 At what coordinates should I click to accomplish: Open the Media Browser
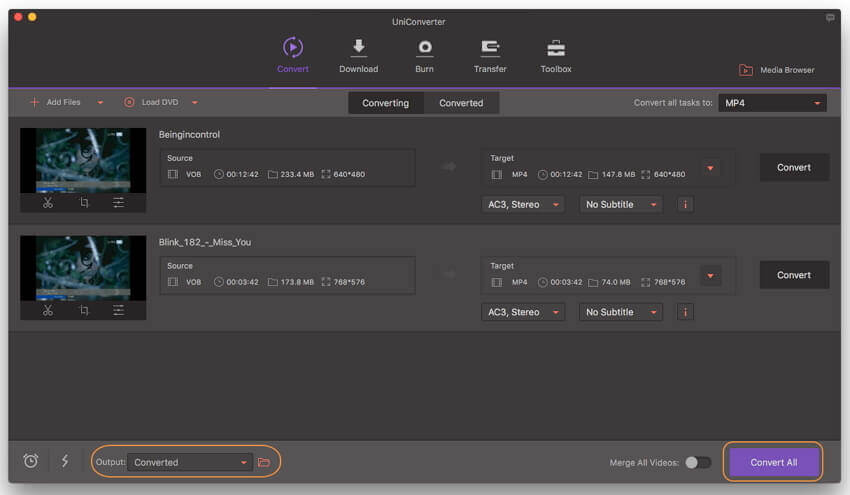tap(776, 70)
